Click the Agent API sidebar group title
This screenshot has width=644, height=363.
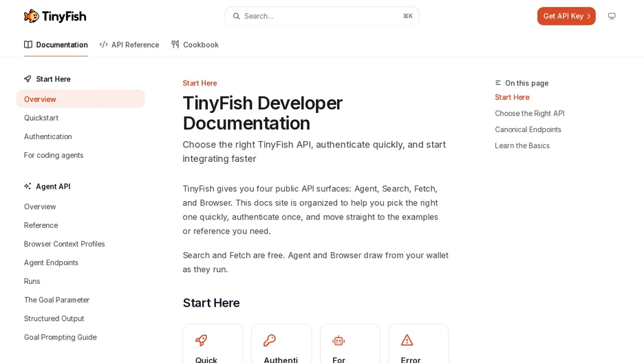click(x=53, y=186)
